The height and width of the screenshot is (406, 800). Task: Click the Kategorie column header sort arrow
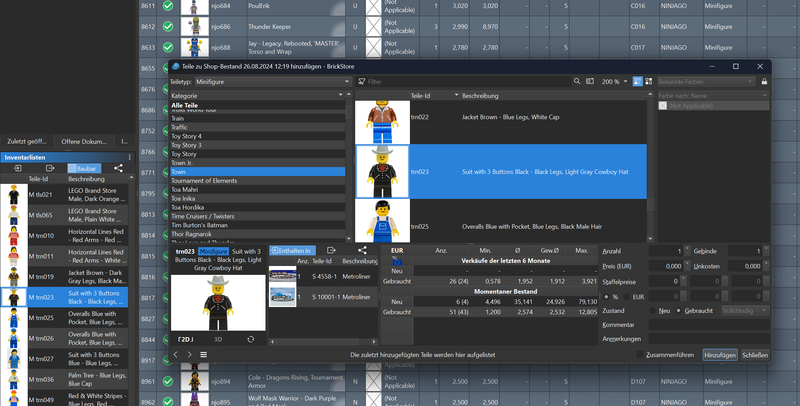[x=340, y=95]
